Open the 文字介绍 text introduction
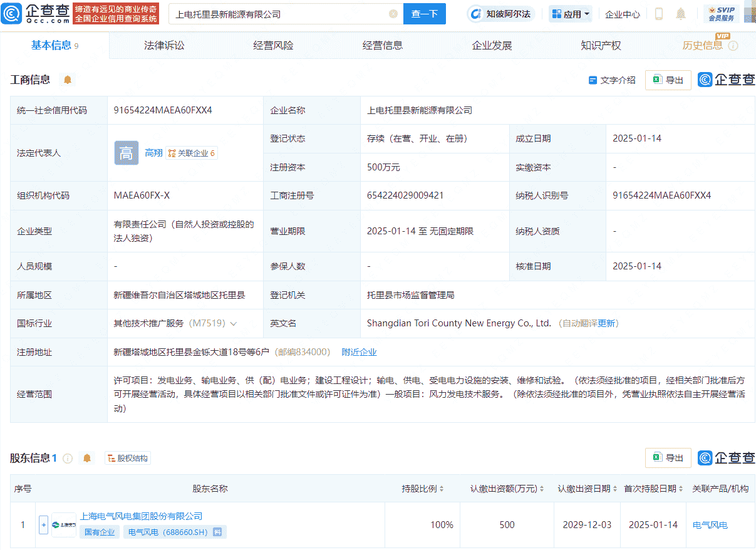 click(612, 80)
